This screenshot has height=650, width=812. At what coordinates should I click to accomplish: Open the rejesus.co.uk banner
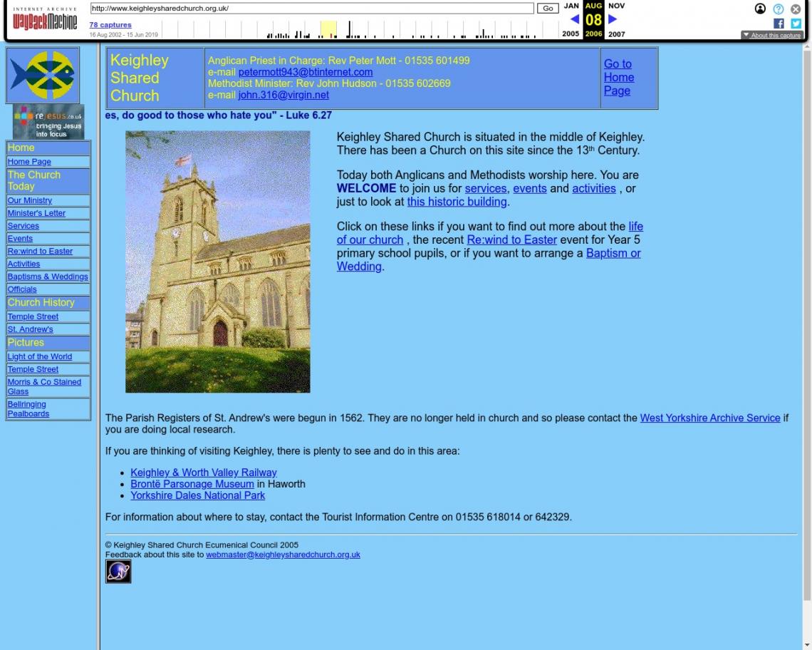click(48, 123)
